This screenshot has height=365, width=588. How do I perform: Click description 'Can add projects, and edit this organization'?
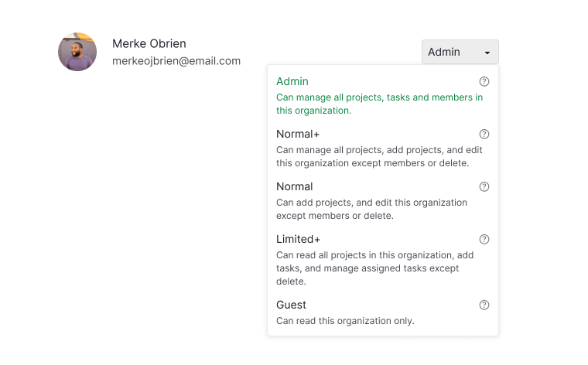coord(371,209)
